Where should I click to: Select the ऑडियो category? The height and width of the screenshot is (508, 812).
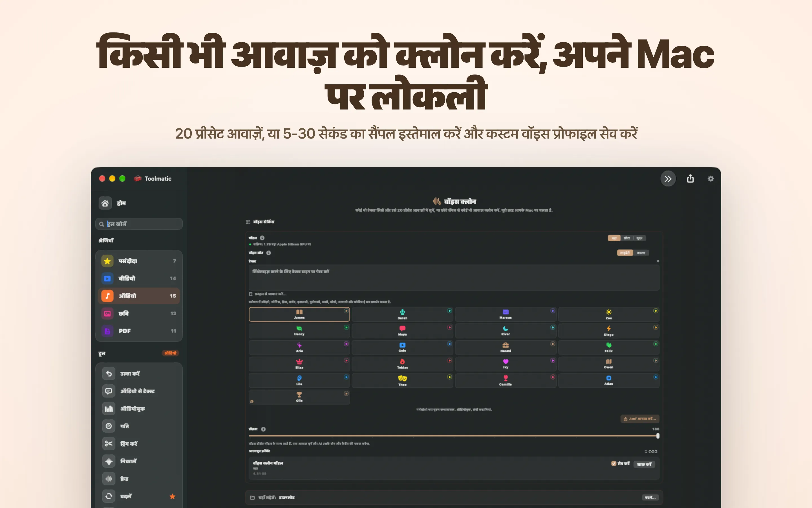(x=139, y=296)
